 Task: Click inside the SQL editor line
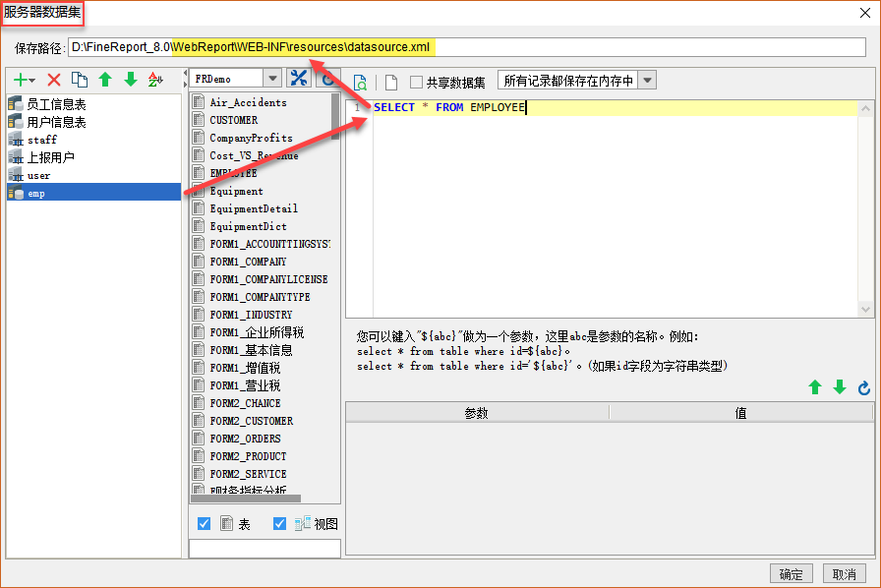(x=615, y=107)
